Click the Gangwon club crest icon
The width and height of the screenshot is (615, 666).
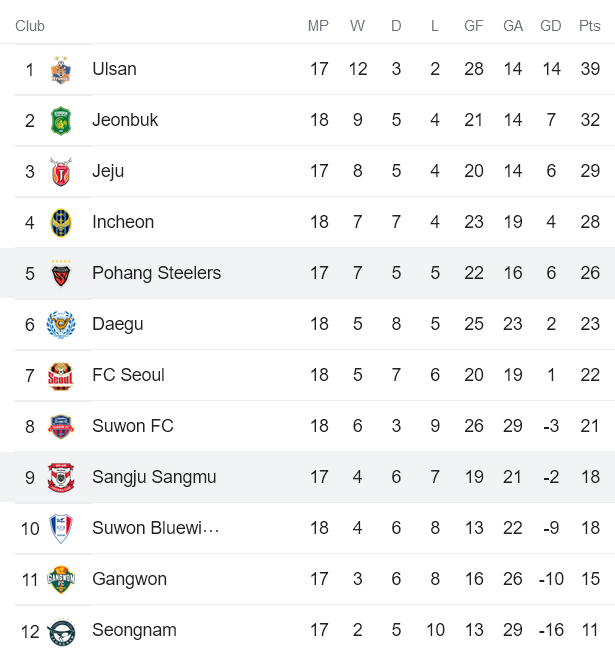pyautogui.click(x=61, y=579)
